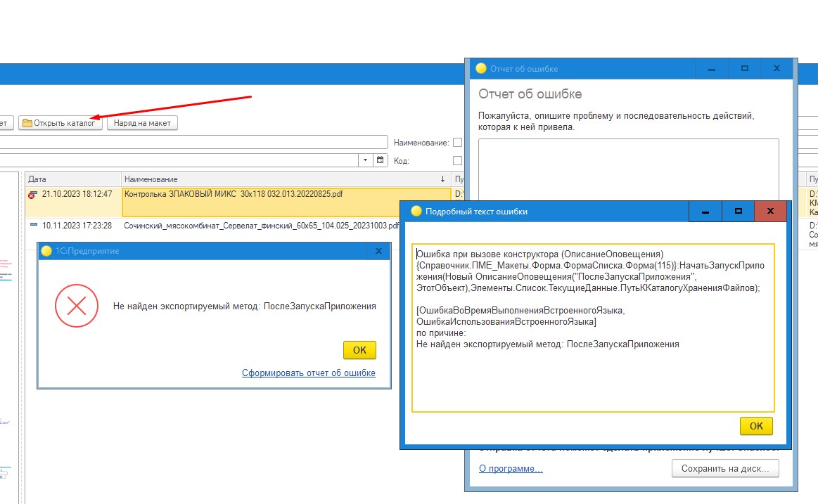This screenshot has width=818, height=504.
Task: Select row Контролька ЗЛАКОВЫЙ МИКС pdf
Action: click(x=286, y=202)
